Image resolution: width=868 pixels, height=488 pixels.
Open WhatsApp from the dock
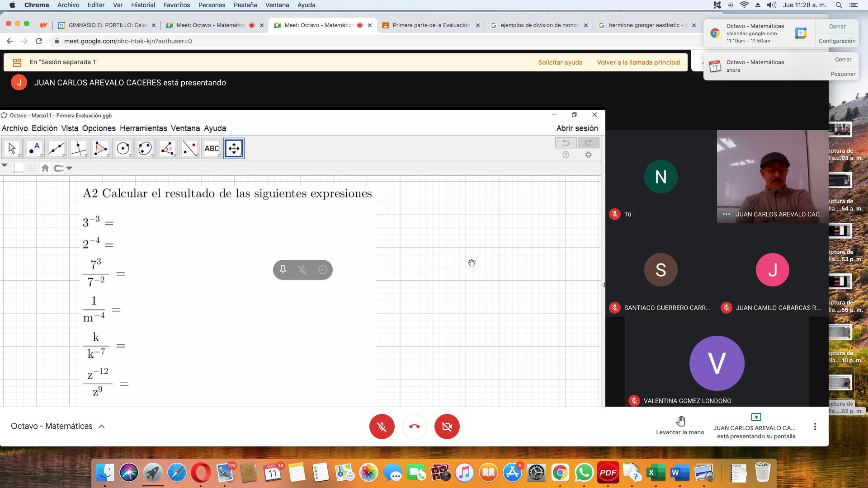tap(584, 473)
